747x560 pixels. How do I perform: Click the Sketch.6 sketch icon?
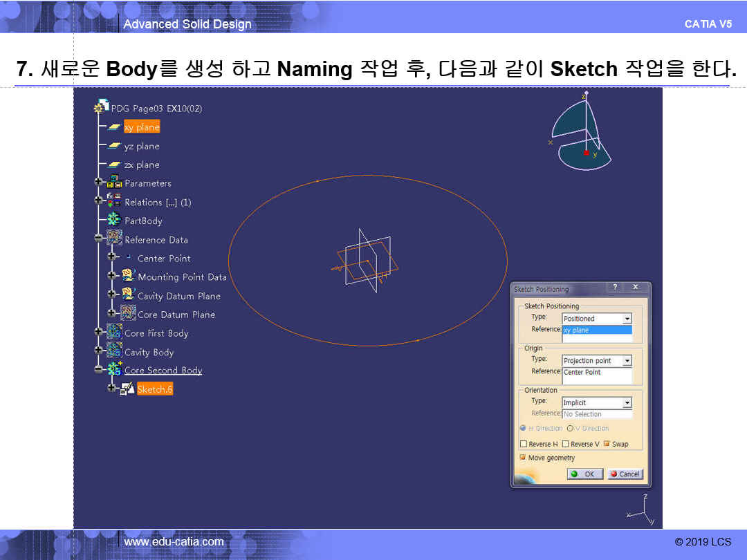128,389
